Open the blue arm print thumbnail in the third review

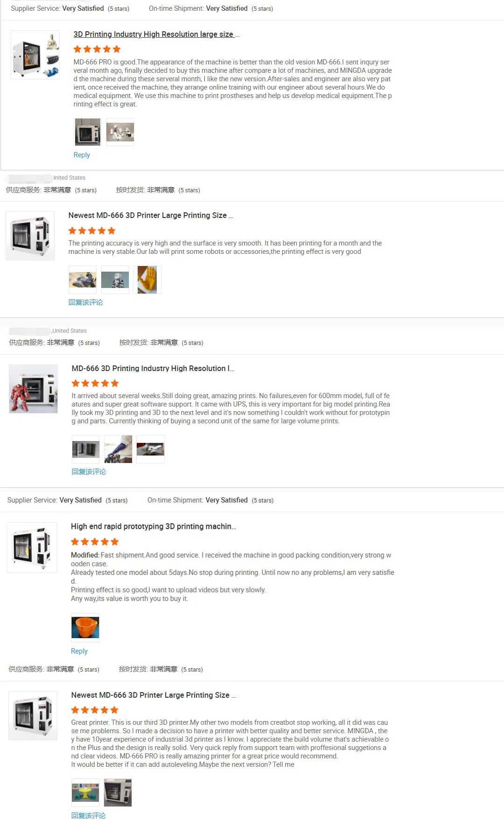[118, 449]
